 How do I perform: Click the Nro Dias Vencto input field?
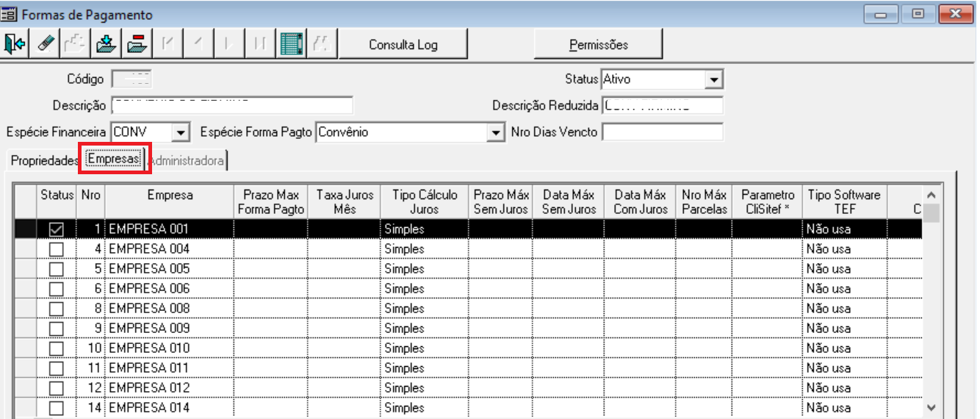coord(662,133)
